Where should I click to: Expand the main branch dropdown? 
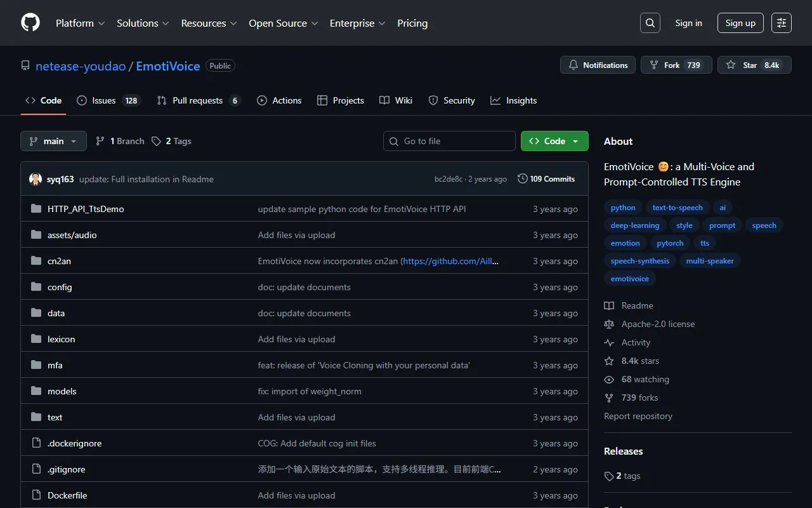pyautogui.click(x=53, y=141)
